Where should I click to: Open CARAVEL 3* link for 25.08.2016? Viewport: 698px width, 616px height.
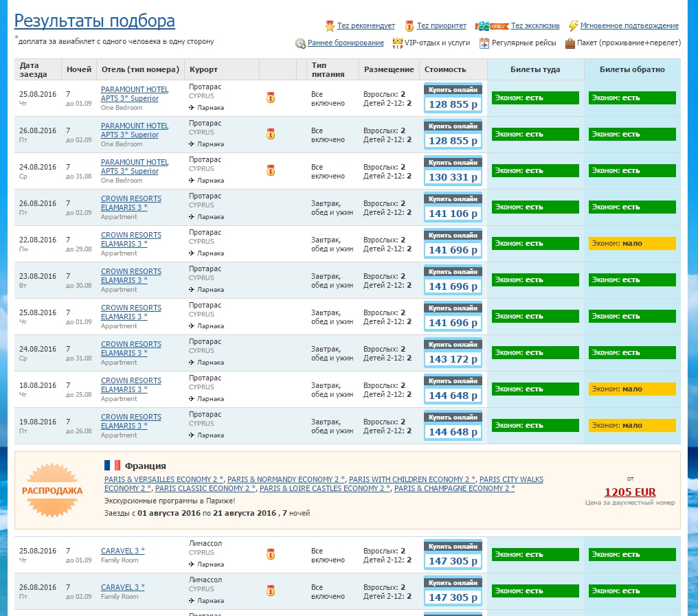[x=122, y=551]
